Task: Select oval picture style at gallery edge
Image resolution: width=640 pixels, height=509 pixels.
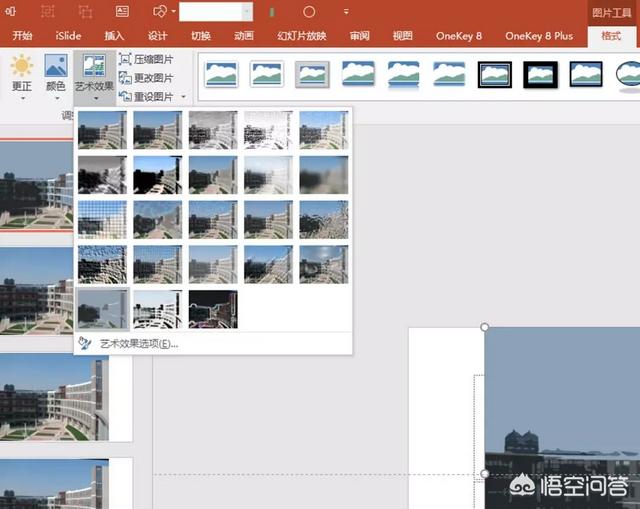Action: 628,74
